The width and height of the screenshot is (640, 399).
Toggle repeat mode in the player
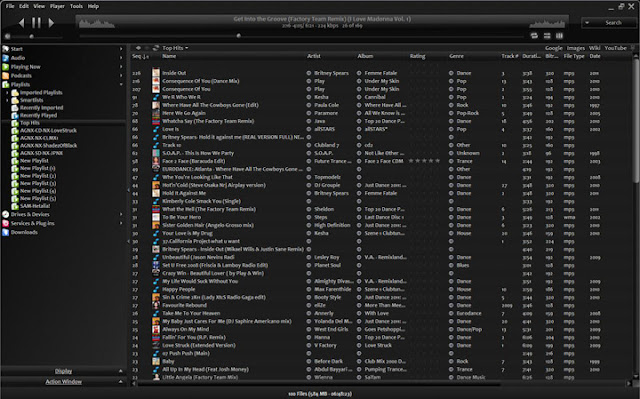coord(534,36)
